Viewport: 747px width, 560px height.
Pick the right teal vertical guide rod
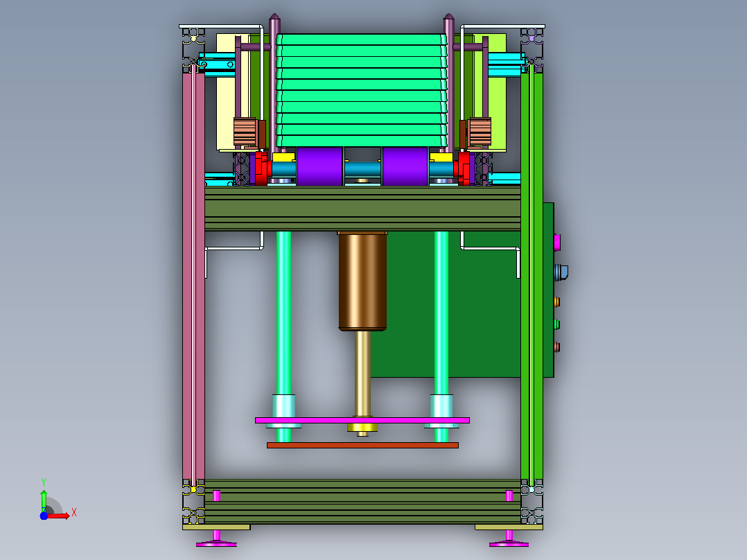click(x=441, y=313)
